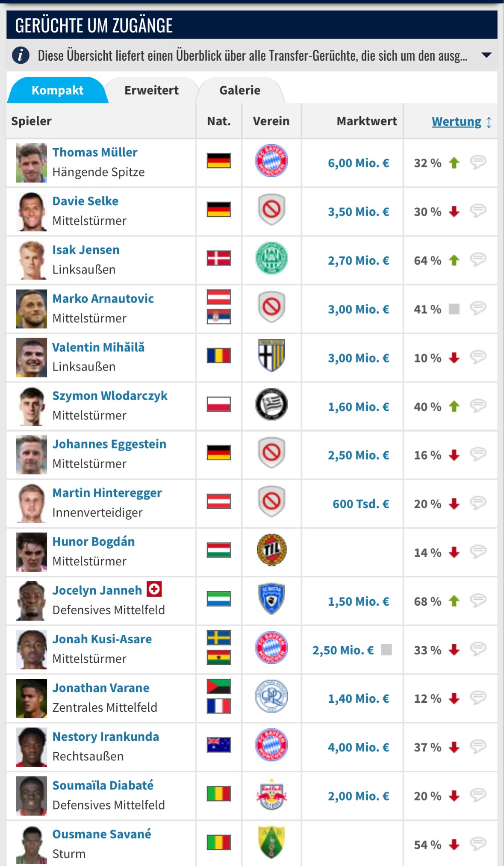
Task: Open the Galerie tab
Action: (x=240, y=90)
